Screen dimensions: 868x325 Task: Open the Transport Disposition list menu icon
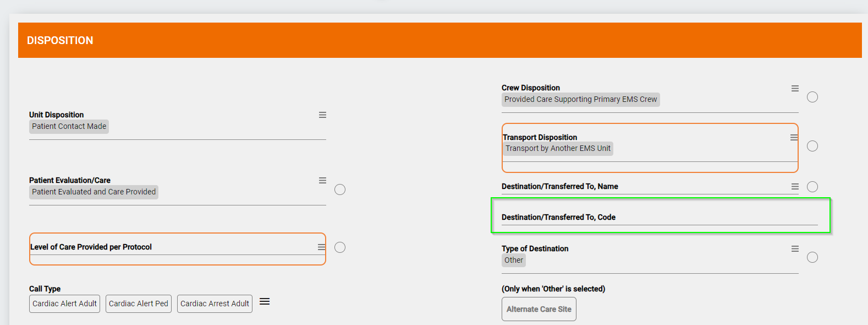pyautogui.click(x=794, y=138)
